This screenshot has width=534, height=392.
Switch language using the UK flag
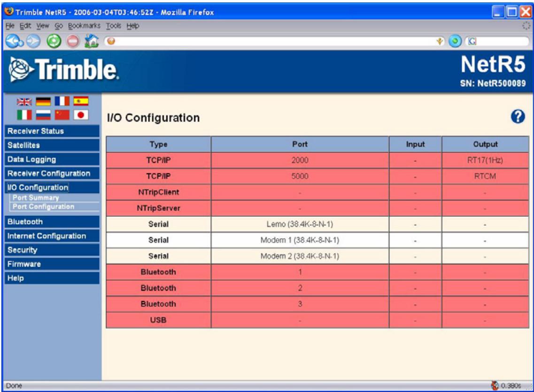point(24,101)
